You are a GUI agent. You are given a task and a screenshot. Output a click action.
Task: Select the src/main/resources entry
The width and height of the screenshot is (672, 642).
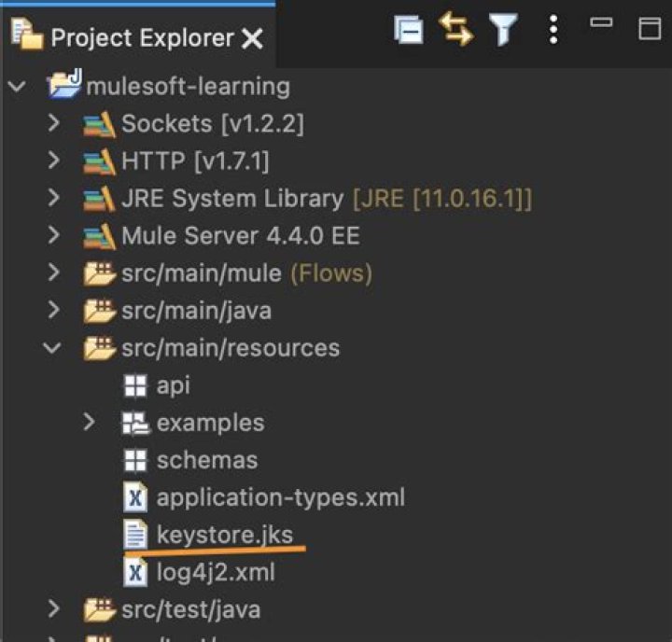(231, 348)
